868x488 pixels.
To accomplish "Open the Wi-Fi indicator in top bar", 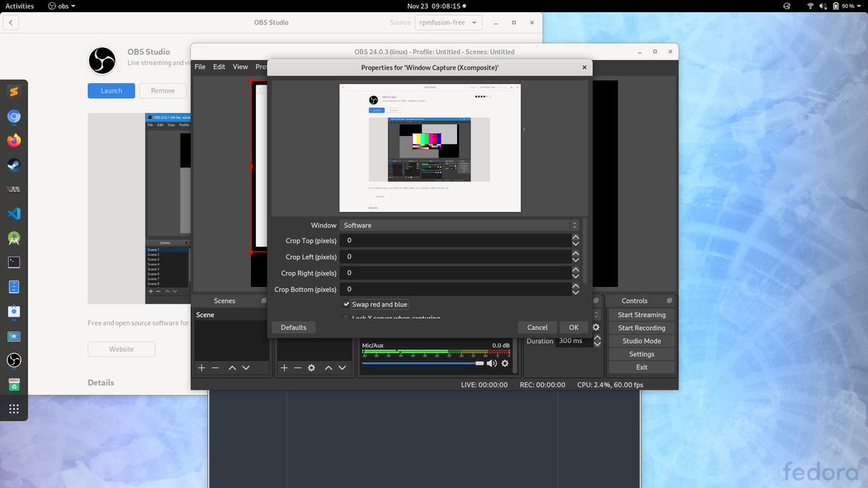I will click(x=809, y=6).
